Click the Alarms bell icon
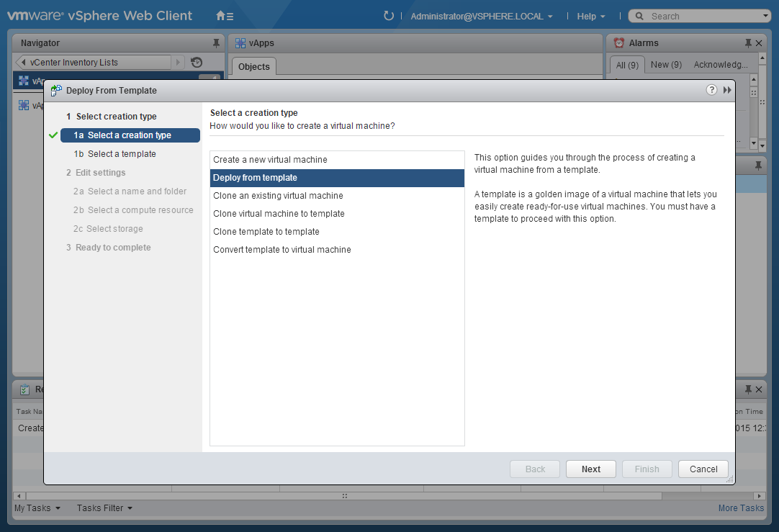The height and width of the screenshot is (532, 779). pos(619,43)
